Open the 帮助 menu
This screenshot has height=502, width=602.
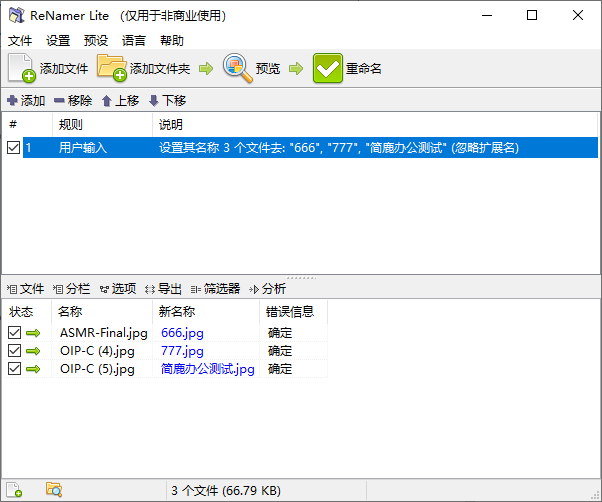[x=172, y=40]
